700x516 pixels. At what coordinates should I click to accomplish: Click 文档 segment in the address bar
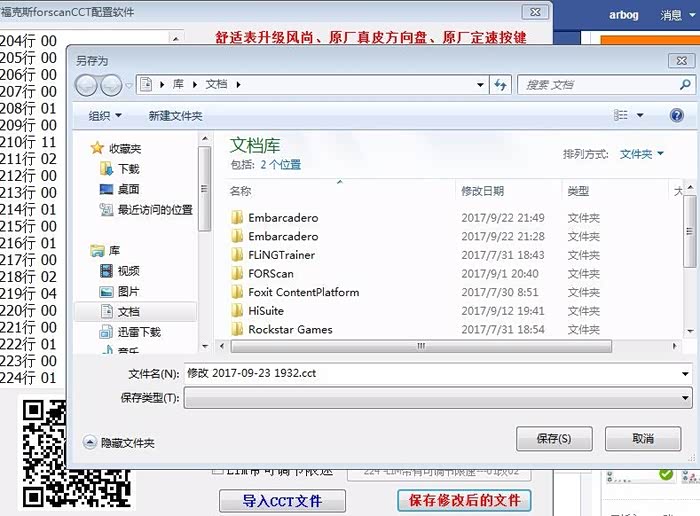[217, 84]
